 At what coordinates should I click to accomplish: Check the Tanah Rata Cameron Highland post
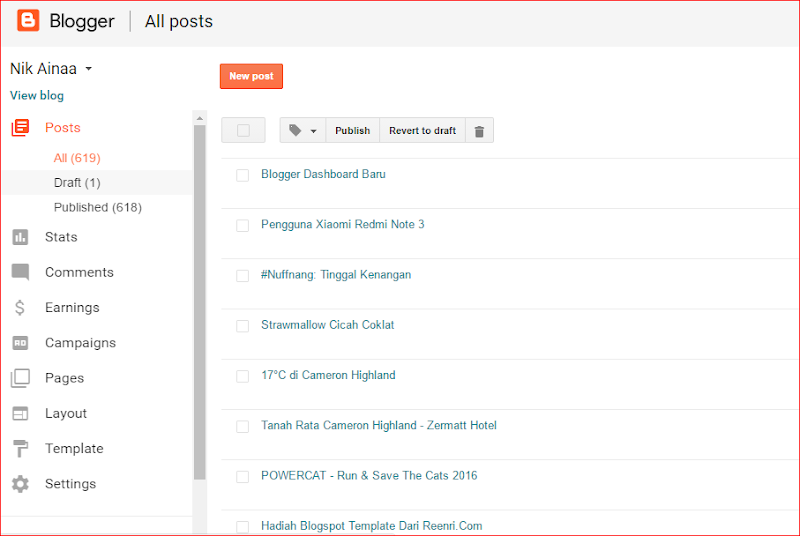(242, 426)
